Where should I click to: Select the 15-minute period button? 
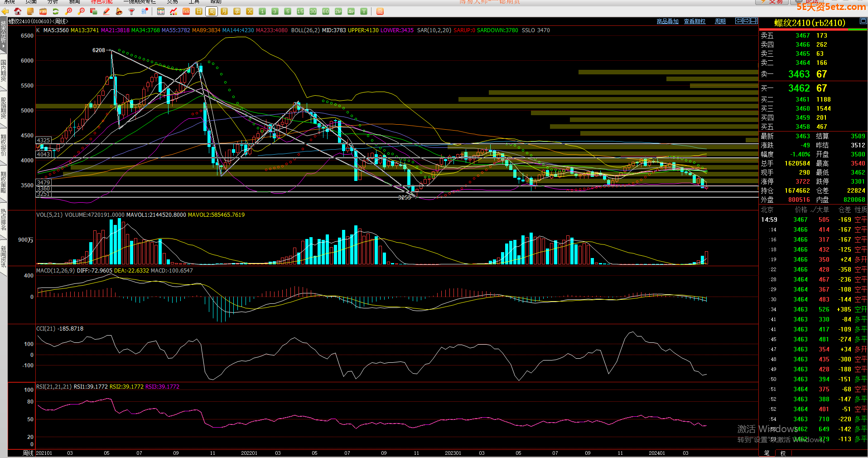pos(300,11)
